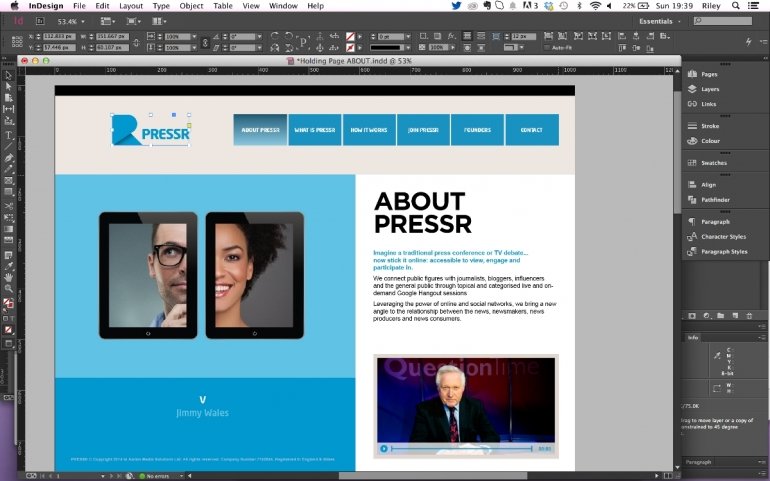Pick the Hand tool in the toolbox
The image size is (770, 481).
(x=8, y=277)
